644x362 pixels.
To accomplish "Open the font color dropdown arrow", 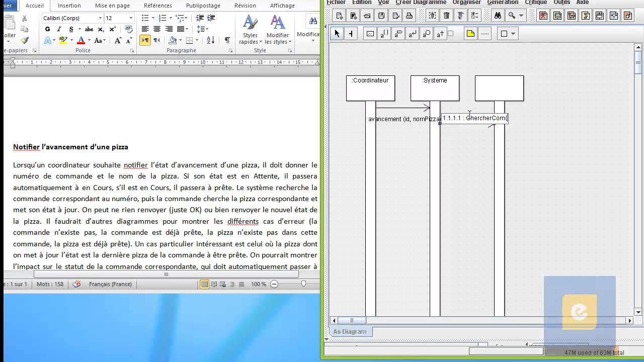I will point(89,40).
